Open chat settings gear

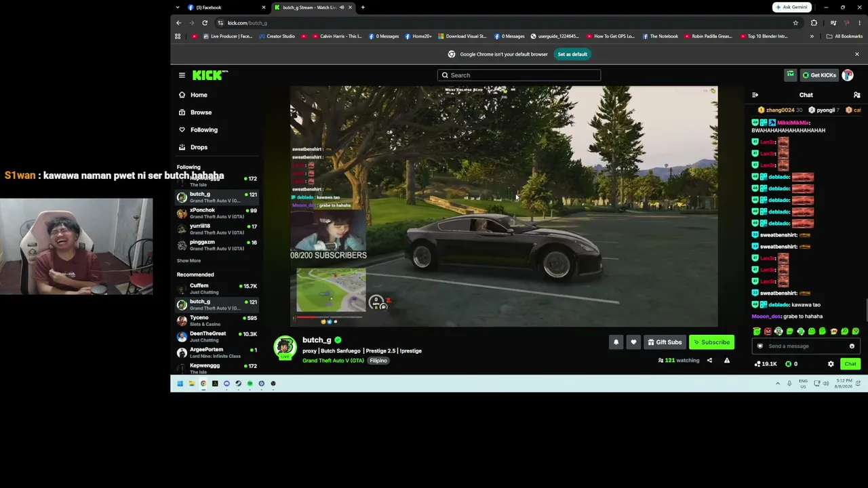tap(831, 364)
